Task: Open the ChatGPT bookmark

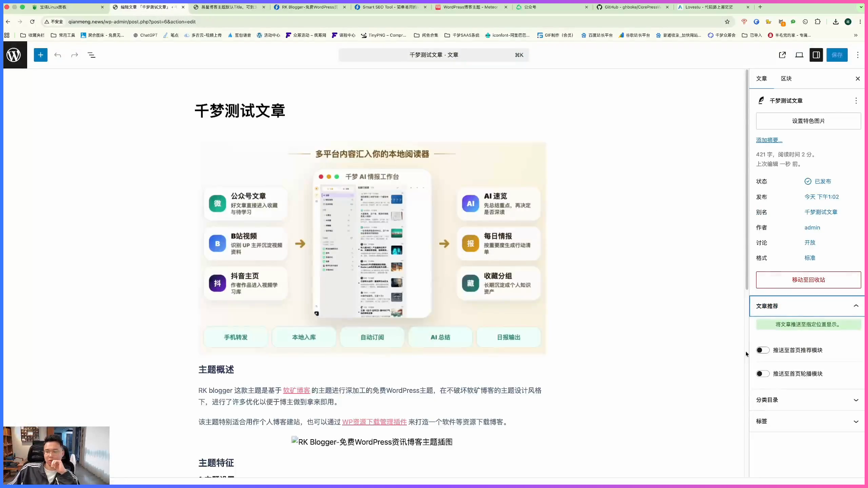Action: [145, 35]
